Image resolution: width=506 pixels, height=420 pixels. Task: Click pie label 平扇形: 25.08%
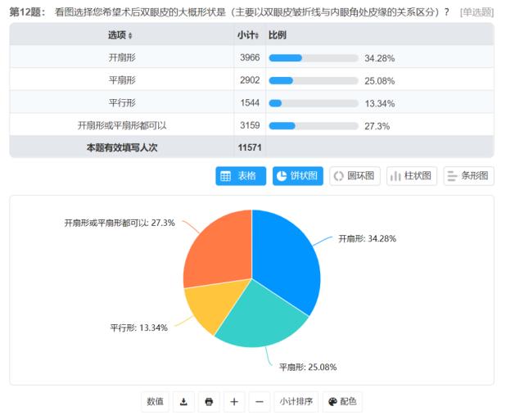[x=308, y=367]
